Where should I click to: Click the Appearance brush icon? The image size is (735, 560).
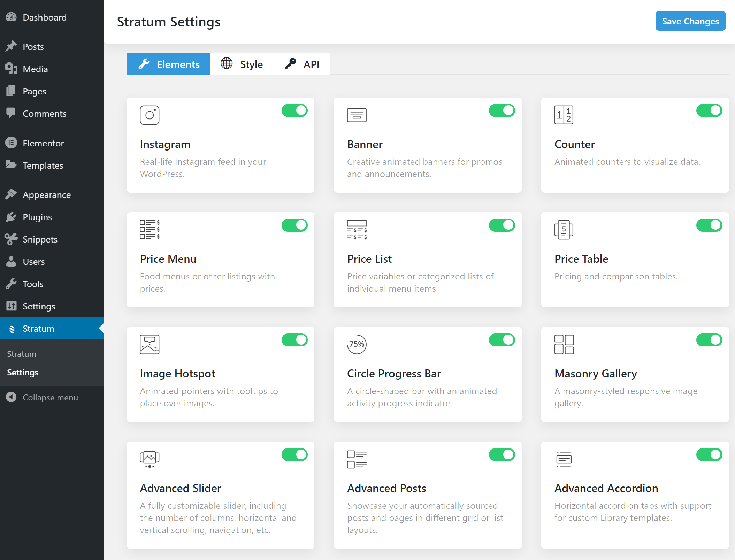pyautogui.click(x=11, y=194)
